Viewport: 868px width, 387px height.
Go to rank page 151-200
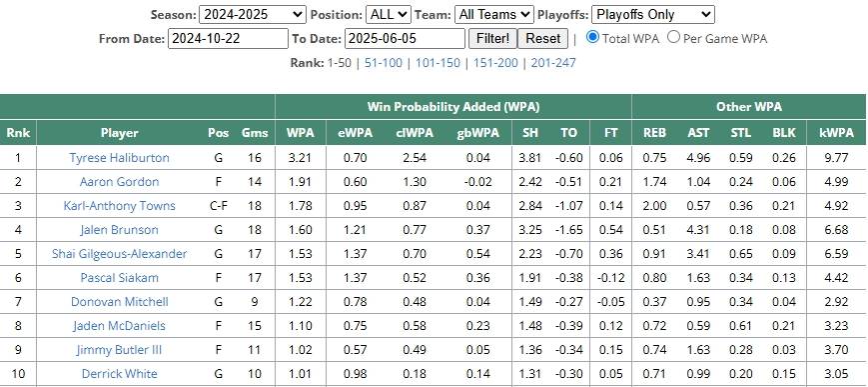[x=495, y=63]
